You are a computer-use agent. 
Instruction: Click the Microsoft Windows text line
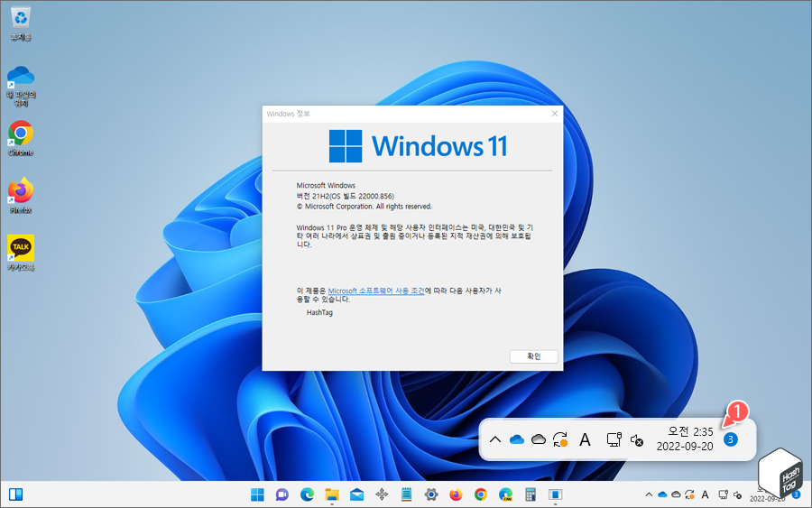[326, 185]
